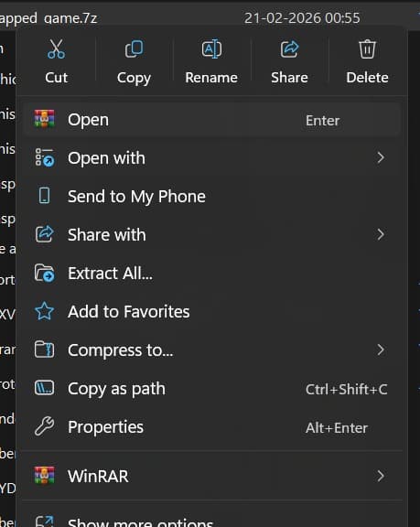Screen dimensions: 420x527
Task: Select Compress to... entry
Action: point(212,350)
